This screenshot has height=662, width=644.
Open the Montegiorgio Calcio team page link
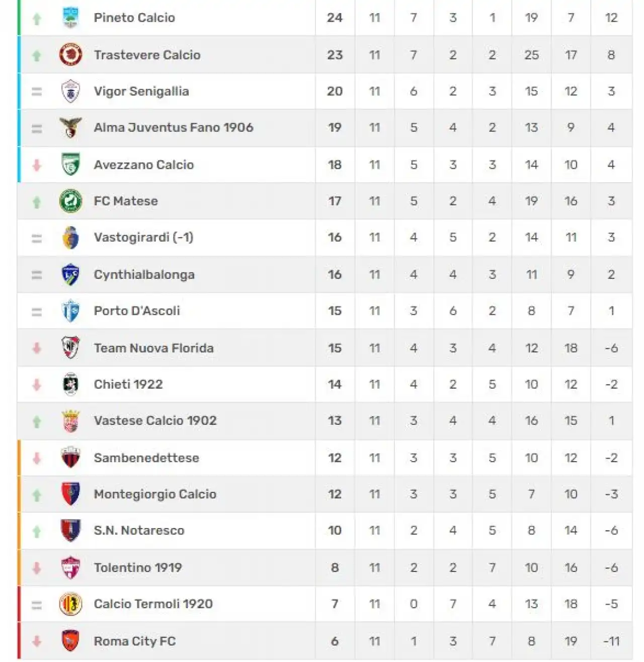pos(155,494)
